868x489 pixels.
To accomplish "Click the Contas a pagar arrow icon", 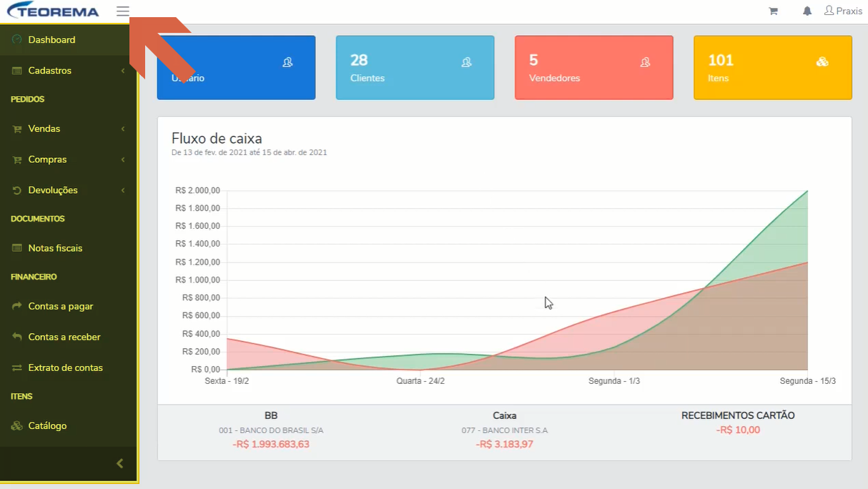I will point(17,306).
